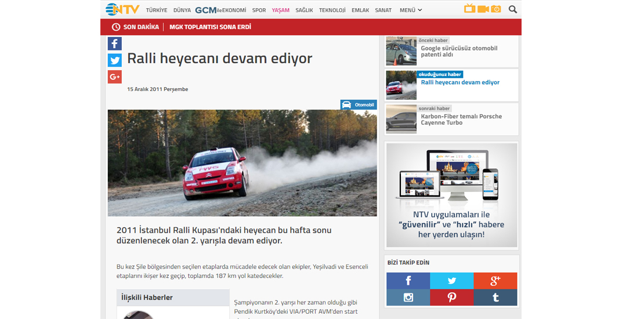Open the search magnifier icon

(512, 9)
